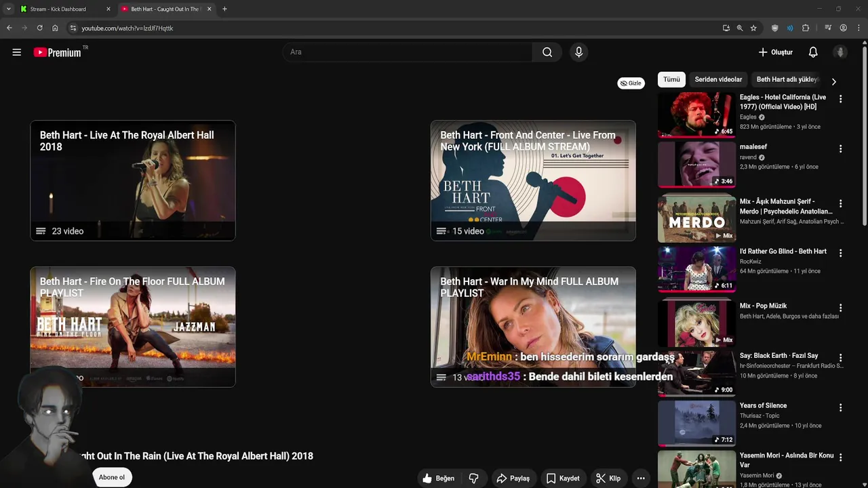The height and width of the screenshot is (488, 868).
Task: Open options for Aşık Mahzuni Şerif mix
Action: (840, 203)
